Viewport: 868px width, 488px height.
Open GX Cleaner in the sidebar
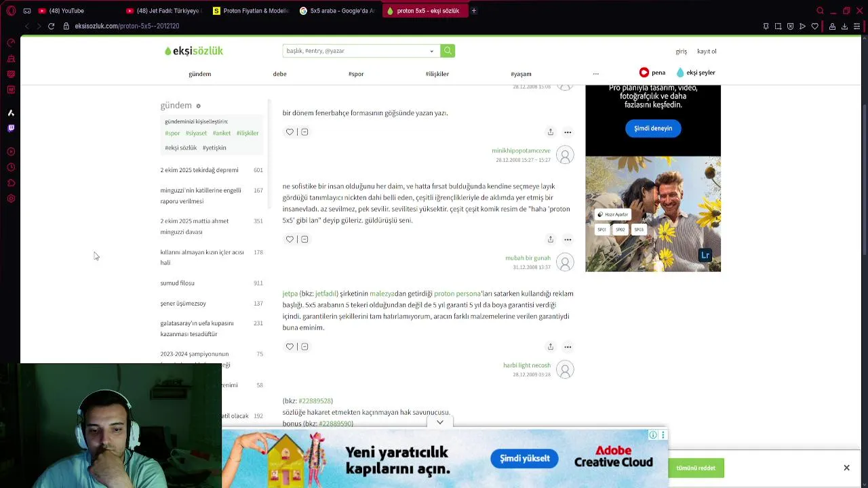point(11,58)
